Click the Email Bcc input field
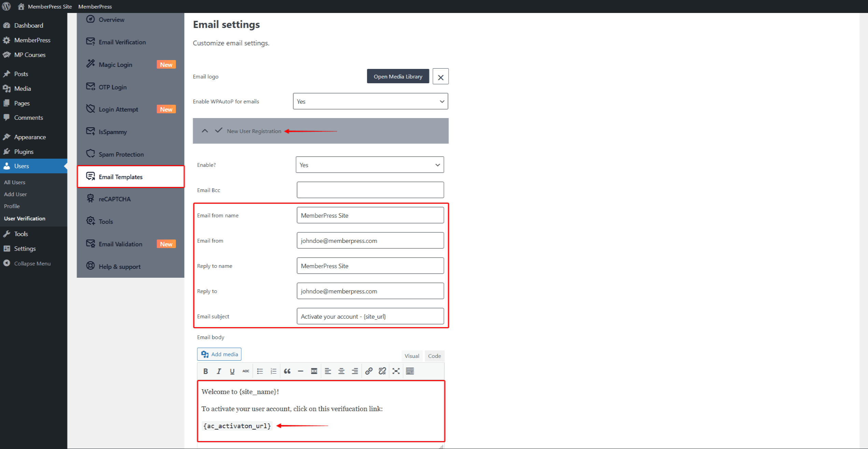The image size is (868, 449). click(x=370, y=190)
